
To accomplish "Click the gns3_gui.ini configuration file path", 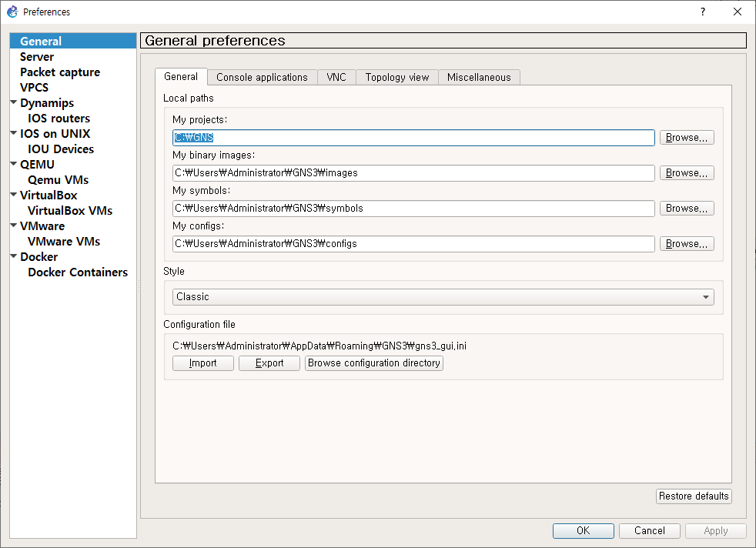I will (x=319, y=346).
